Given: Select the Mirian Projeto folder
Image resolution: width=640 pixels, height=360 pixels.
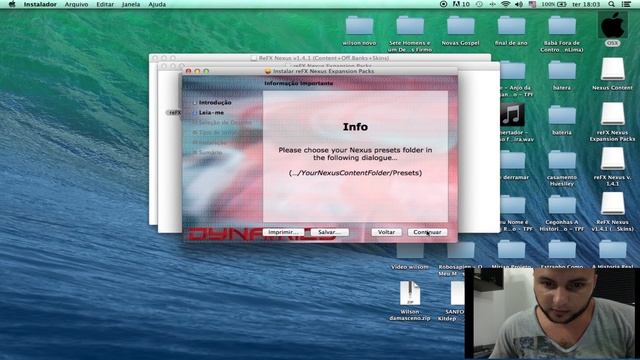Looking at the screenshot, I should click(511, 250).
